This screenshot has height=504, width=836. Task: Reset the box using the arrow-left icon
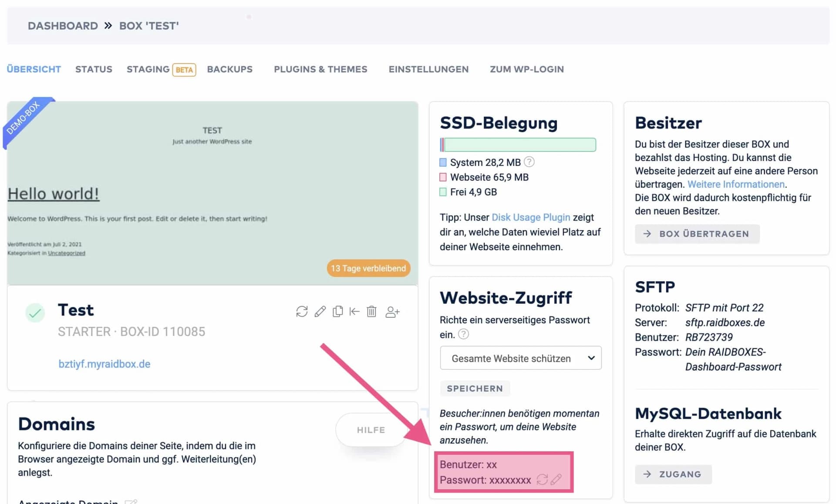(354, 311)
